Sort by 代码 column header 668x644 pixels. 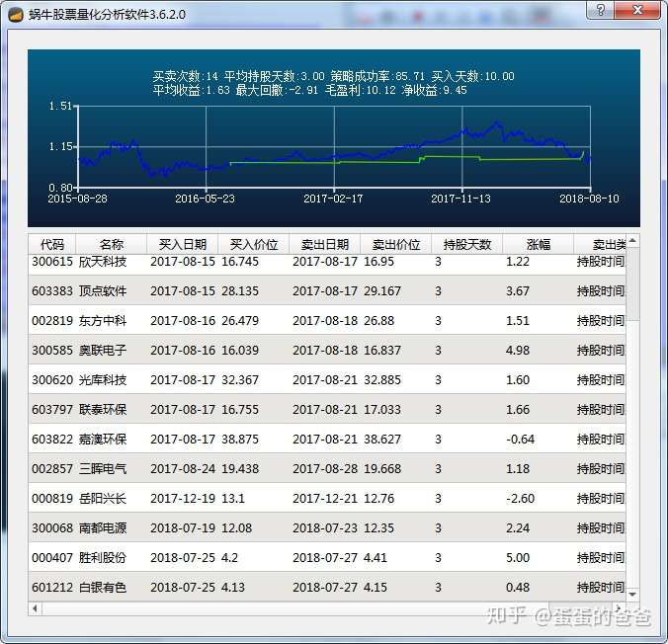click(52, 244)
